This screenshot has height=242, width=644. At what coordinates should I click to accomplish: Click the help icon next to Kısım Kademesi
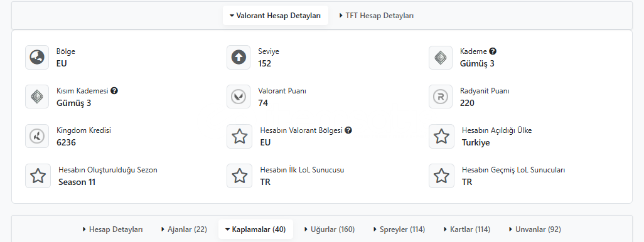[115, 91]
